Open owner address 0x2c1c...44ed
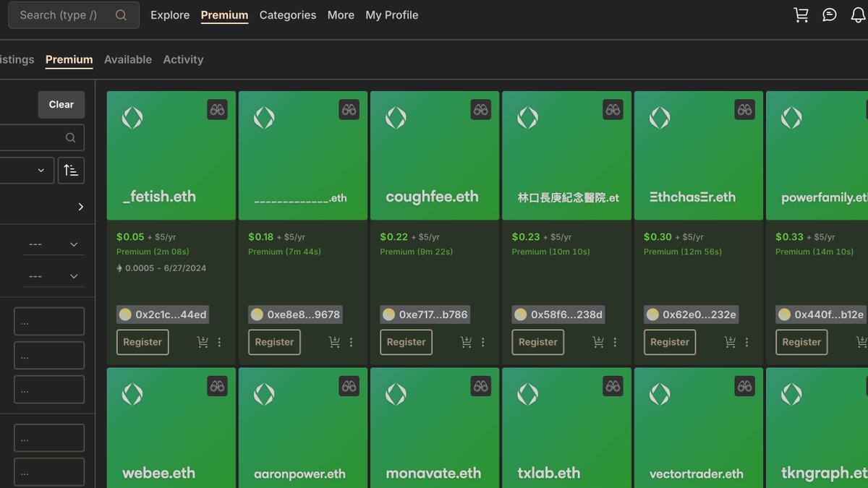 (x=163, y=314)
